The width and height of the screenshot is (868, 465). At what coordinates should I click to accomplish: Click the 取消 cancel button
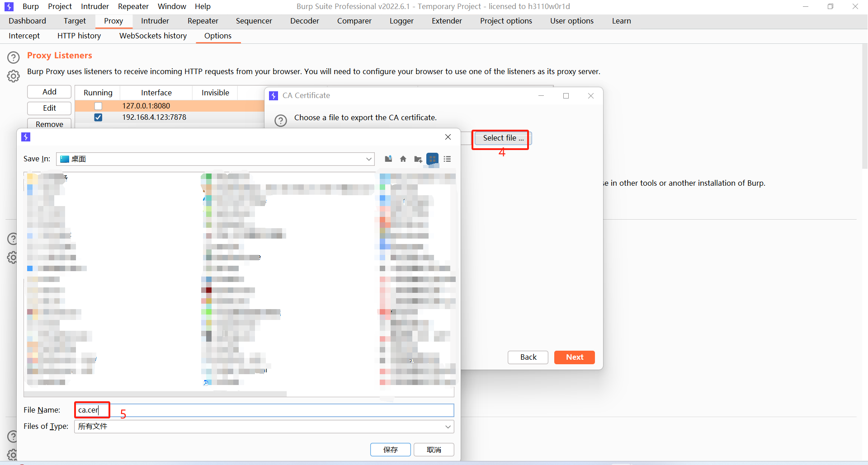point(434,450)
